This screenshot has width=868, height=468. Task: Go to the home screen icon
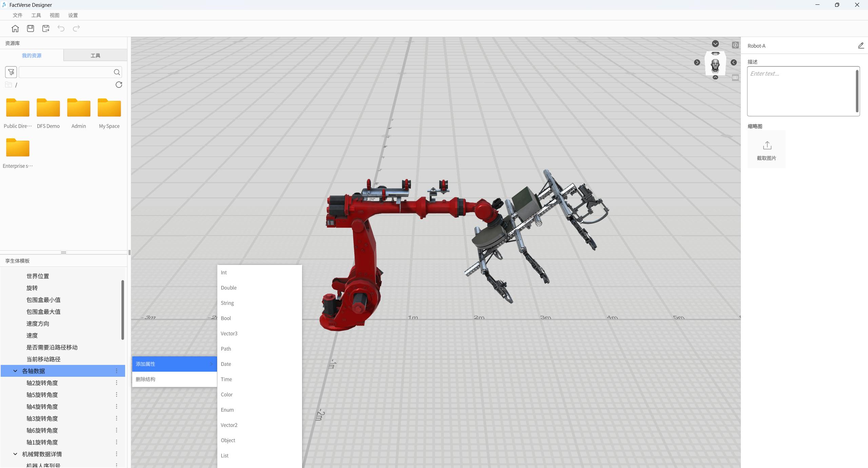tap(15, 28)
